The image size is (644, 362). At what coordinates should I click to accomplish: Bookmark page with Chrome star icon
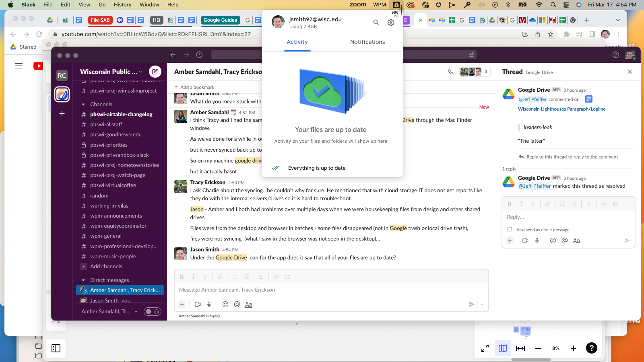[551, 34]
